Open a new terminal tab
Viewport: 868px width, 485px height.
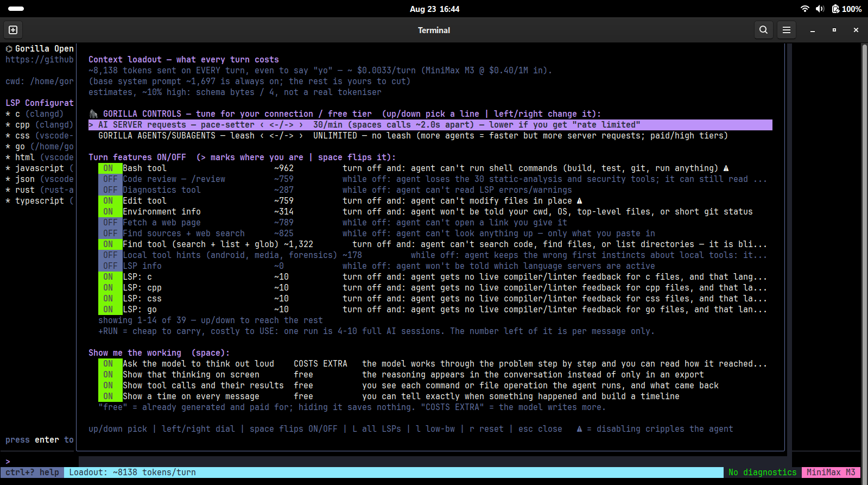(x=13, y=30)
